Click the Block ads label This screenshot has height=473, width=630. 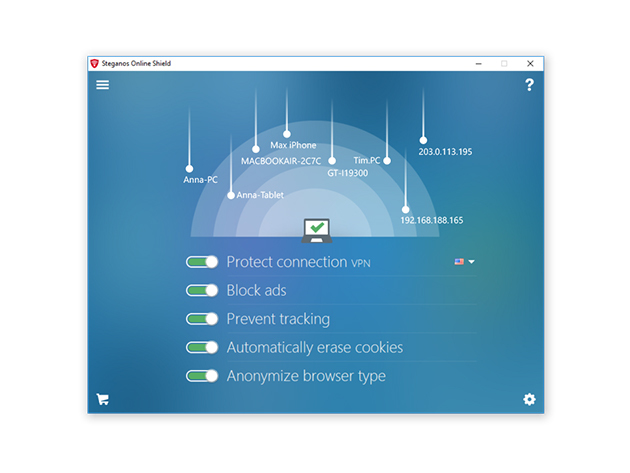pyautogui.click(x=256, y=290)
